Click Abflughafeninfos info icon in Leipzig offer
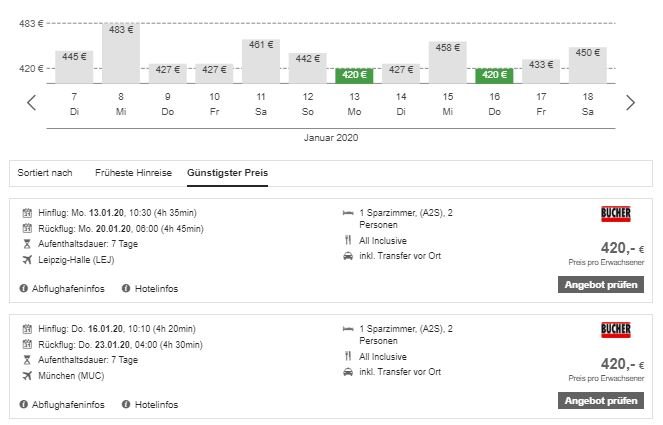This screenshot has height=425, width=663. 24,288
